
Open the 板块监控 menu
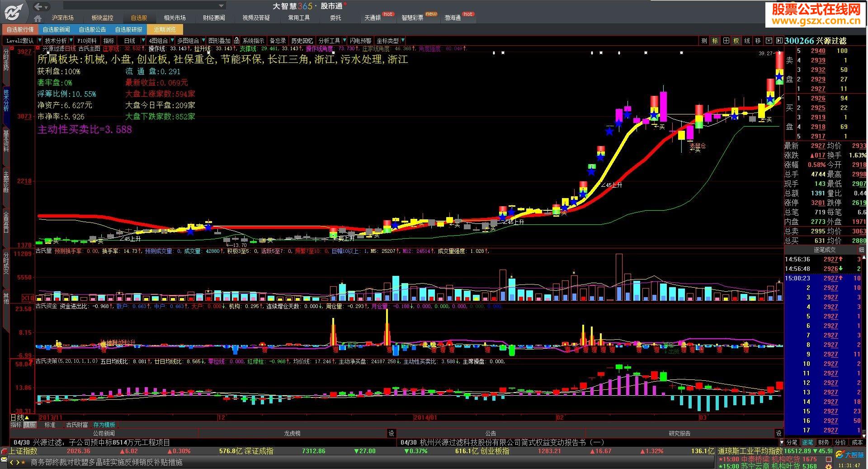point(102,18)
